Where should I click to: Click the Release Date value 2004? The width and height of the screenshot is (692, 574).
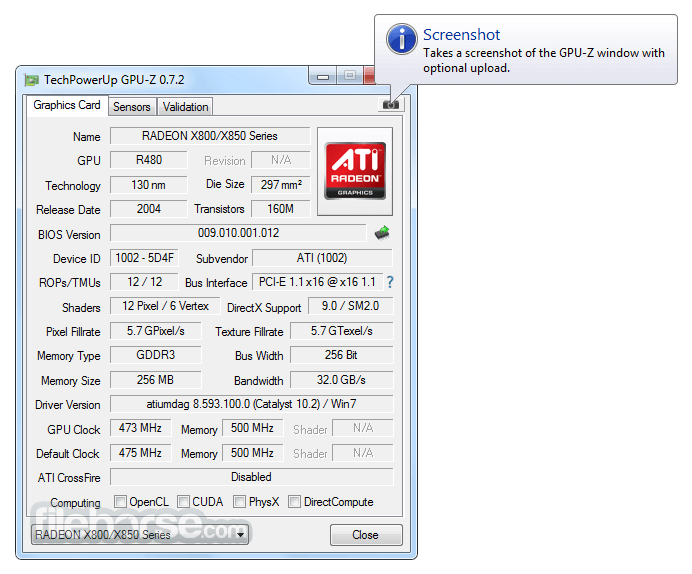coord(149,209)
